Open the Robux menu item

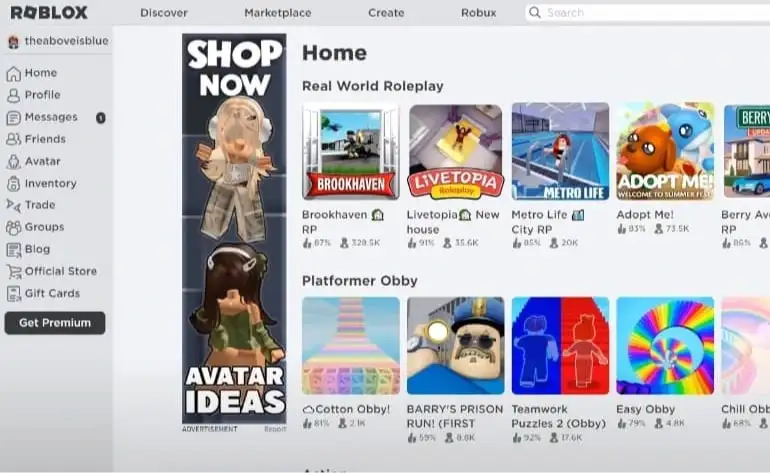point(478,13)
